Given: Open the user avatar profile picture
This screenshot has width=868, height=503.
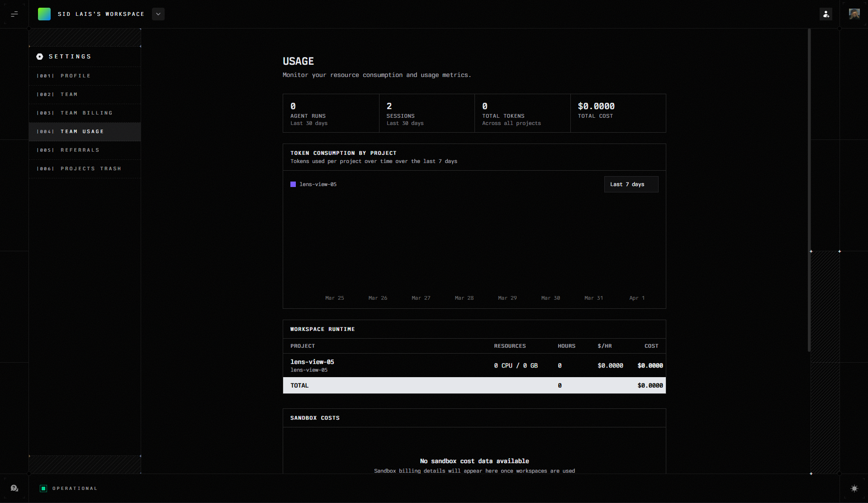Looking at the screenshot, I should click(854, 14).
